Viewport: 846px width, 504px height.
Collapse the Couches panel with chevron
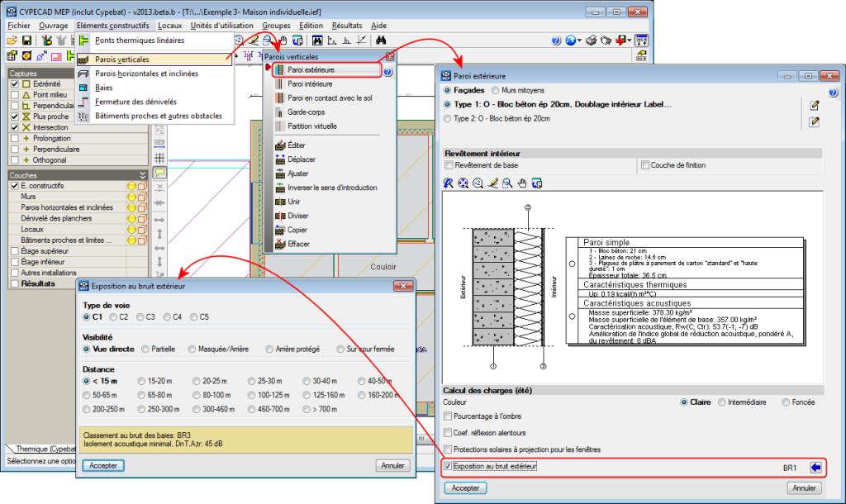[x=142, y=175]
